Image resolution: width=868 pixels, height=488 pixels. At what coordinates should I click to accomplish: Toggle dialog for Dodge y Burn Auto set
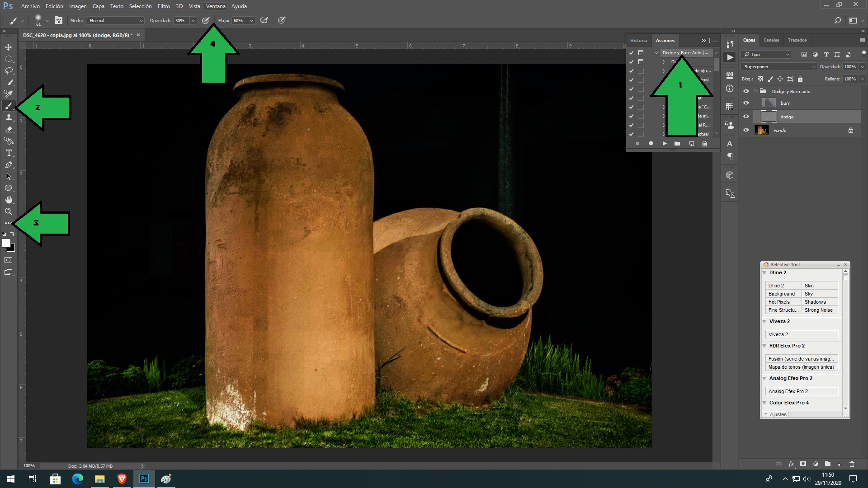point(641,53)
